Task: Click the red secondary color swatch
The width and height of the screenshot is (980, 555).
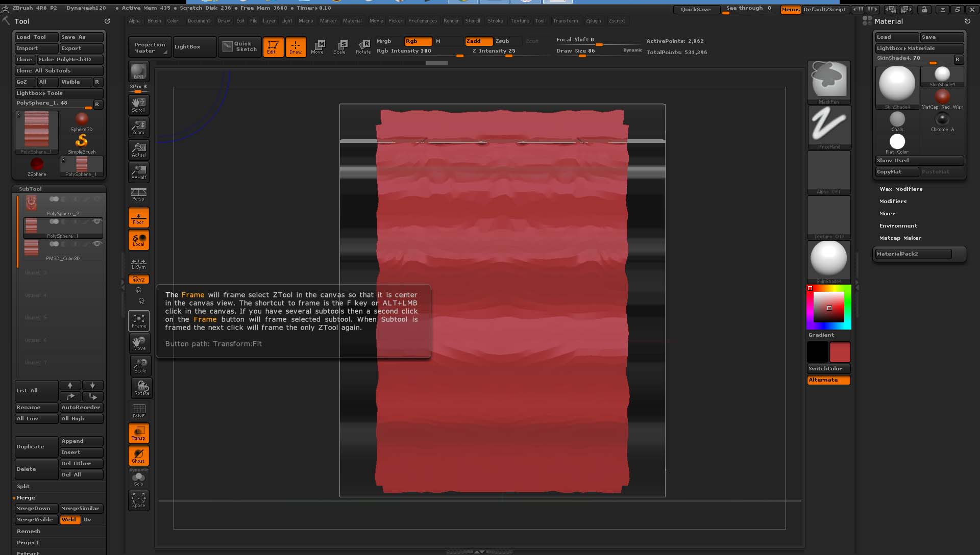Action: (x=840, y=352)
